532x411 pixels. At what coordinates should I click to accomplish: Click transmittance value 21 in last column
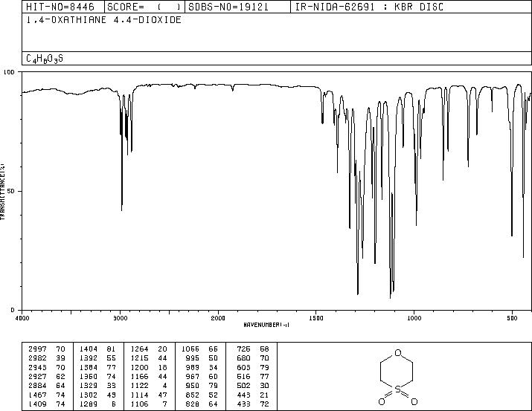[264, 395]
